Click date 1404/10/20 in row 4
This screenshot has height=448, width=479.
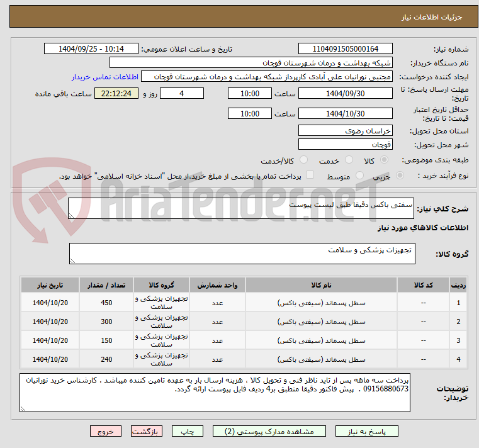[50, 359]
